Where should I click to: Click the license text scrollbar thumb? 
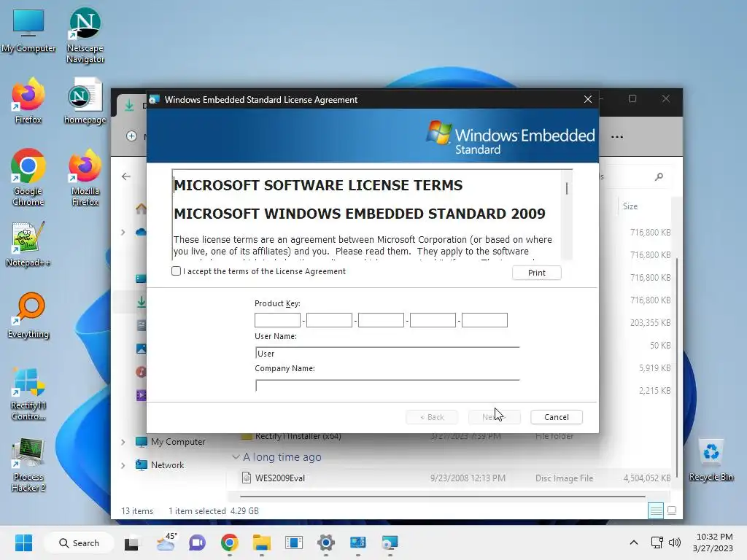pyautogui.click(x=566, y=188)
